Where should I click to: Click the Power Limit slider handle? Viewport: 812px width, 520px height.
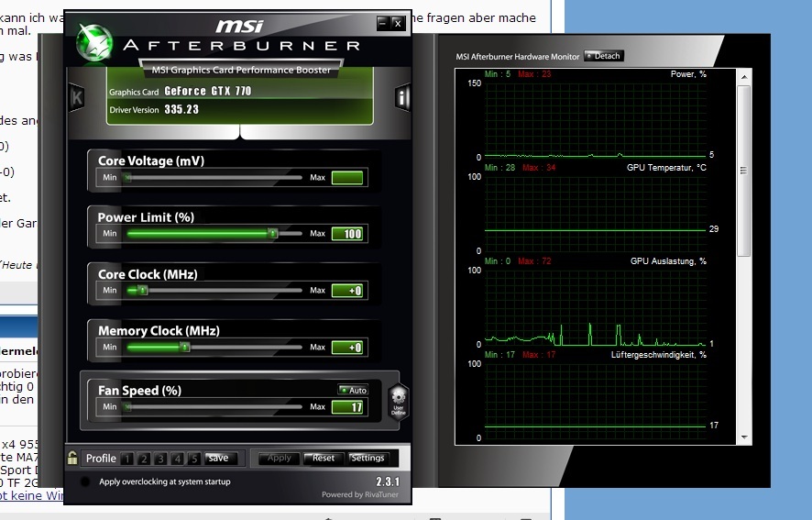point(273,234)
